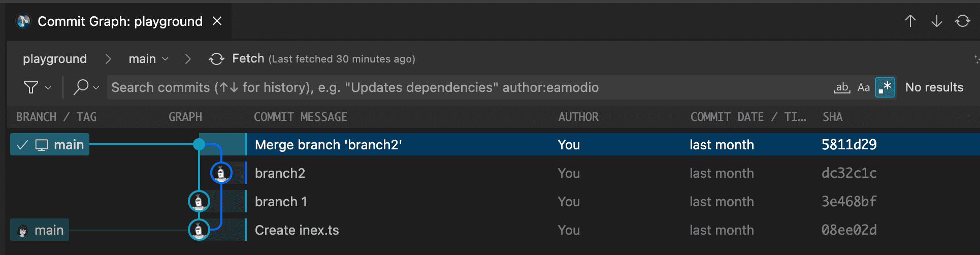Screen dimensions: 980x255
Task: Click the merge commit node dot
Action: point(199,145)
